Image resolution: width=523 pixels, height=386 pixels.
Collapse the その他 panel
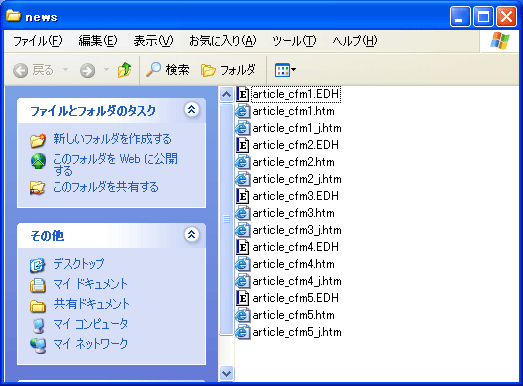[x=192, y=235]
